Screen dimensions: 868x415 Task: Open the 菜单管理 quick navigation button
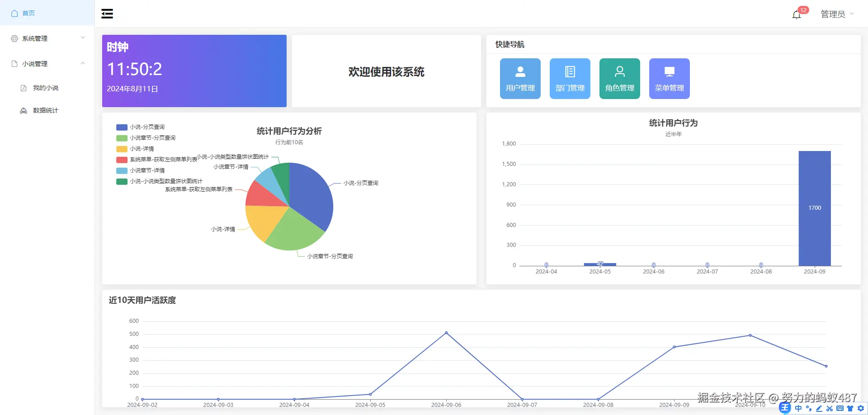click(670, 79)
